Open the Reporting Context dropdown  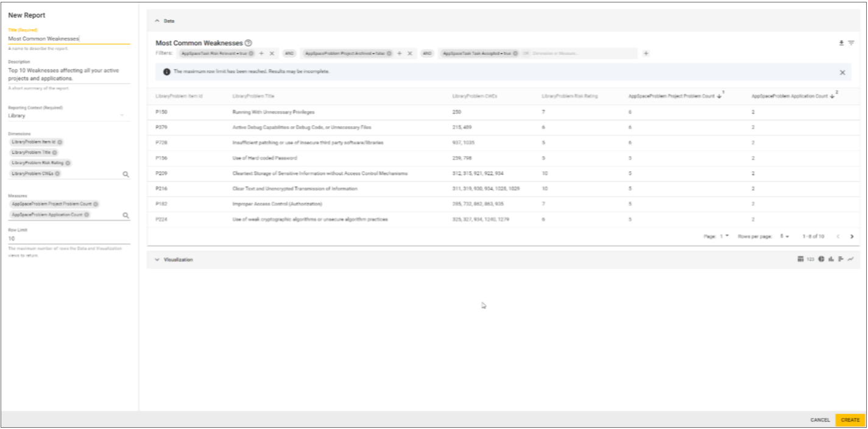[x=122, y=114]
